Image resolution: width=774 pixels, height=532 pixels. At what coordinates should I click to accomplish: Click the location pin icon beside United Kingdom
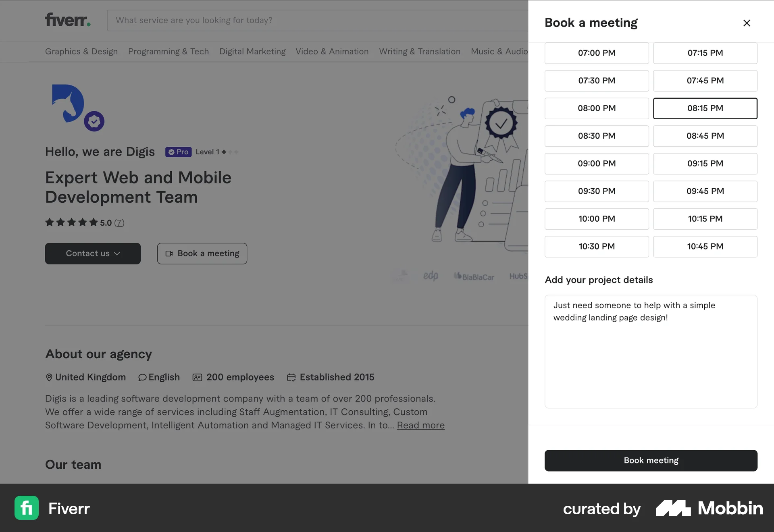[49, 377]
